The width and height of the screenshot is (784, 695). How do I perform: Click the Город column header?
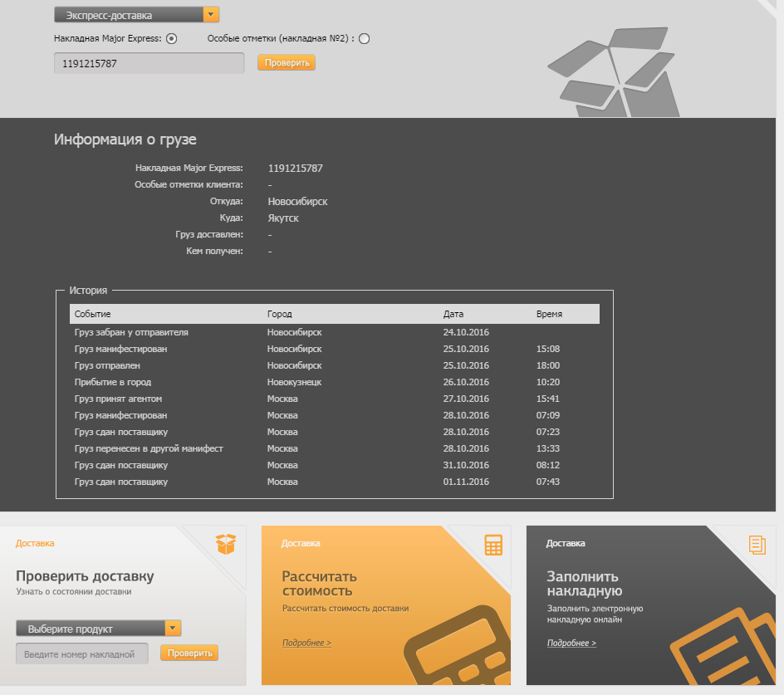pyautogui.click(x=280, y=314)
